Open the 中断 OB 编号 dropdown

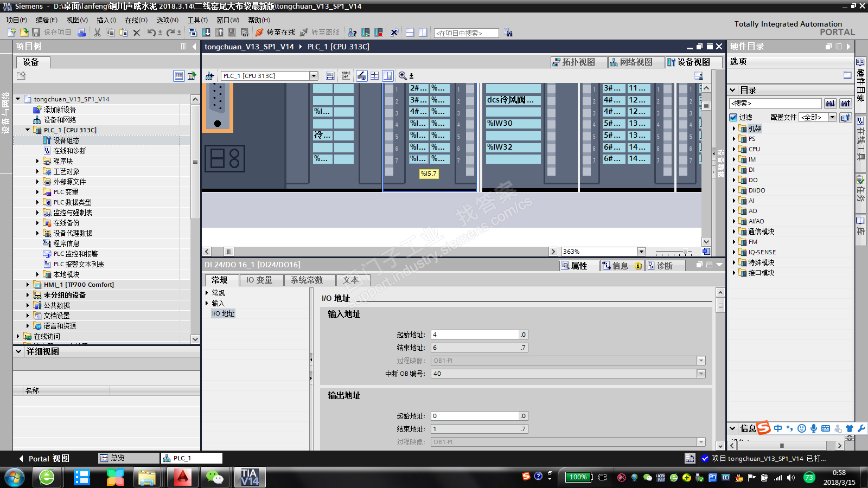pos(701,374)
